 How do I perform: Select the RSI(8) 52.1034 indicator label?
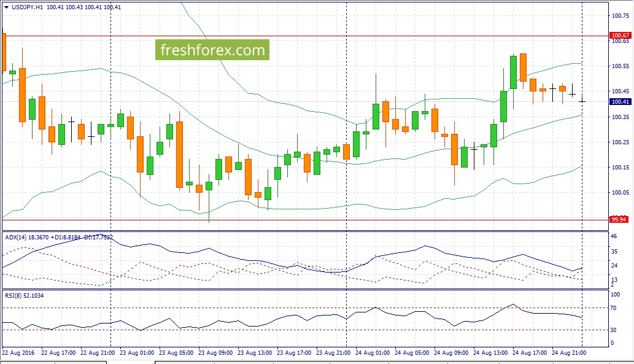[25, 296]
